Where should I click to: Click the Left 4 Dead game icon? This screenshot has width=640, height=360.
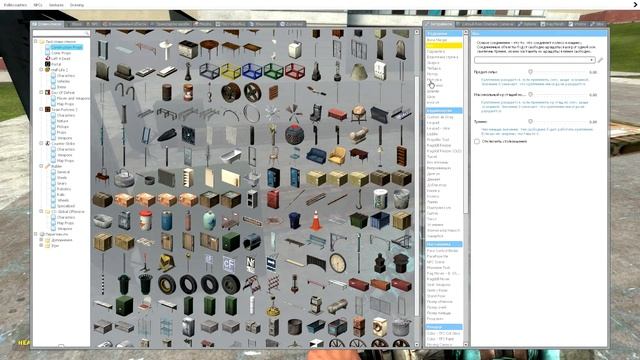click(x=47, y=58)
